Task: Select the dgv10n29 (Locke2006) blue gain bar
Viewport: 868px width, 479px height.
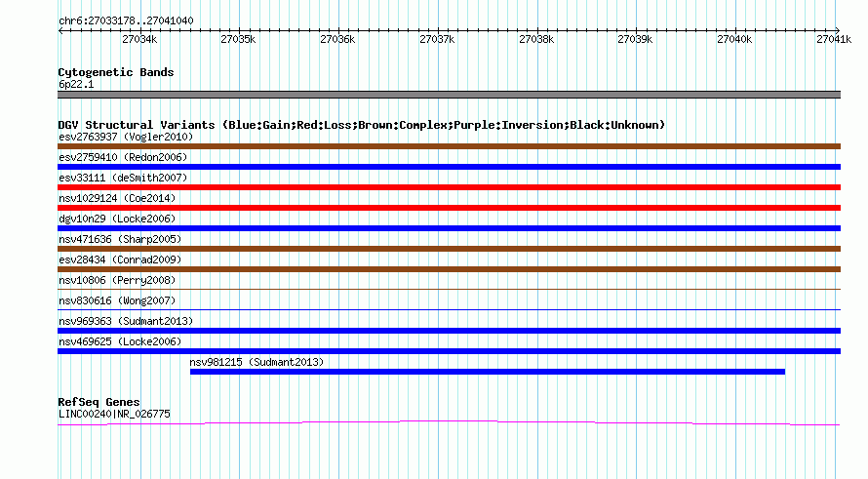Action: (449, 228)
